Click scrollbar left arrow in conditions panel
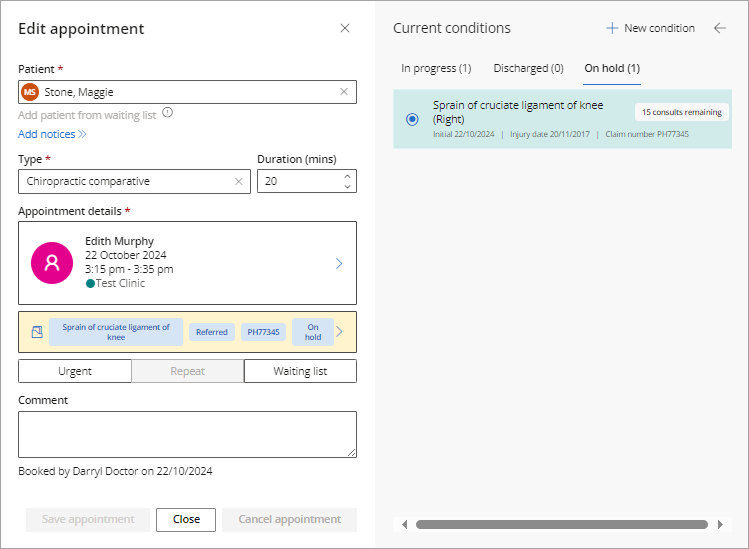Viewport: 749px width, 549px height. pos(405,525)
